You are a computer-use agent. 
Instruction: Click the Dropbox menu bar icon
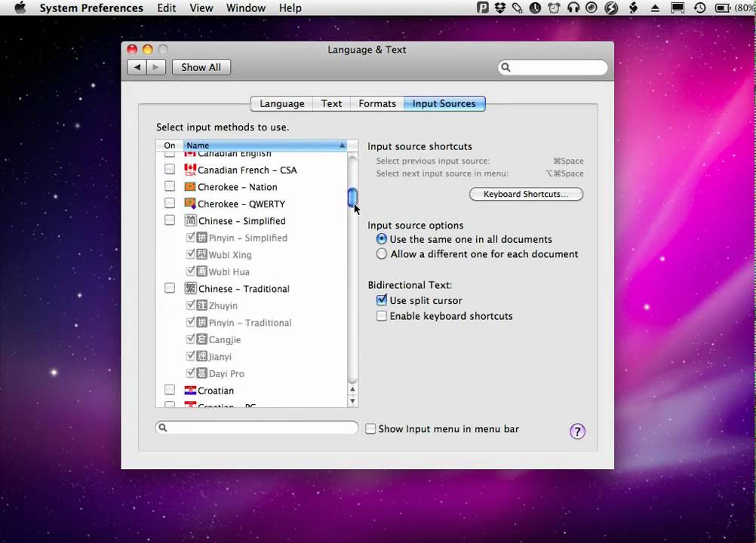(500, 8)
